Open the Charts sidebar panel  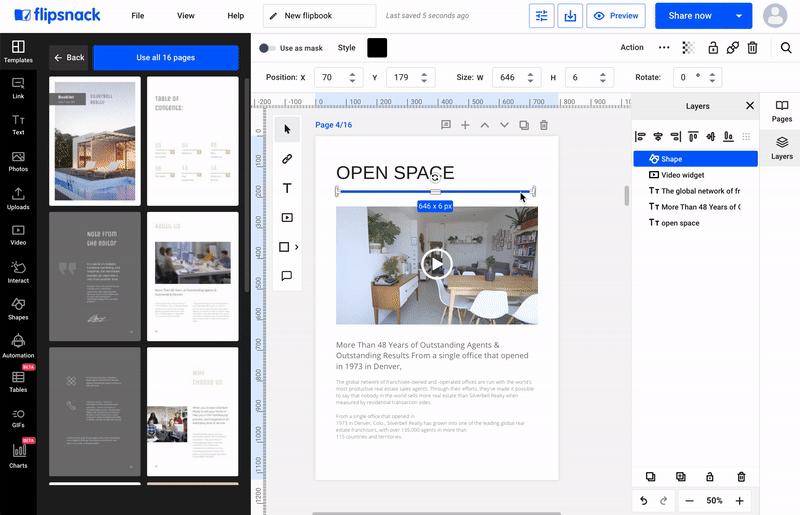coord(18,455)
